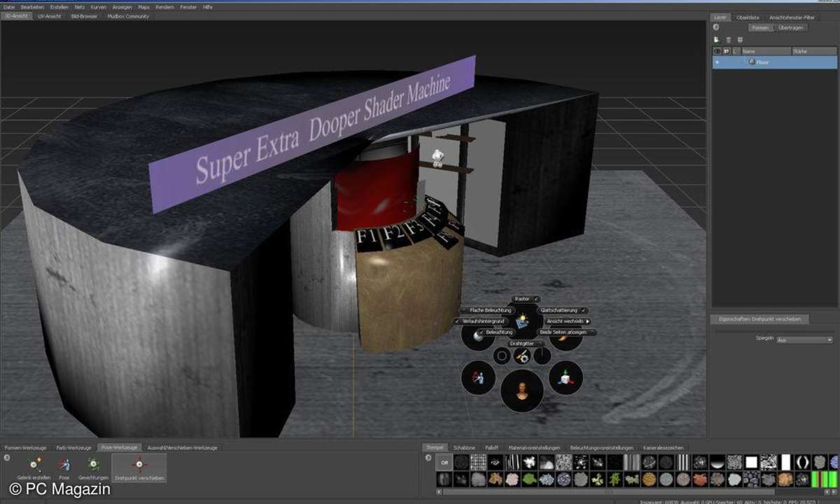Open the Datei menu
The width and height of the screenshot is (840, 504).
click(x=9, y=6)
